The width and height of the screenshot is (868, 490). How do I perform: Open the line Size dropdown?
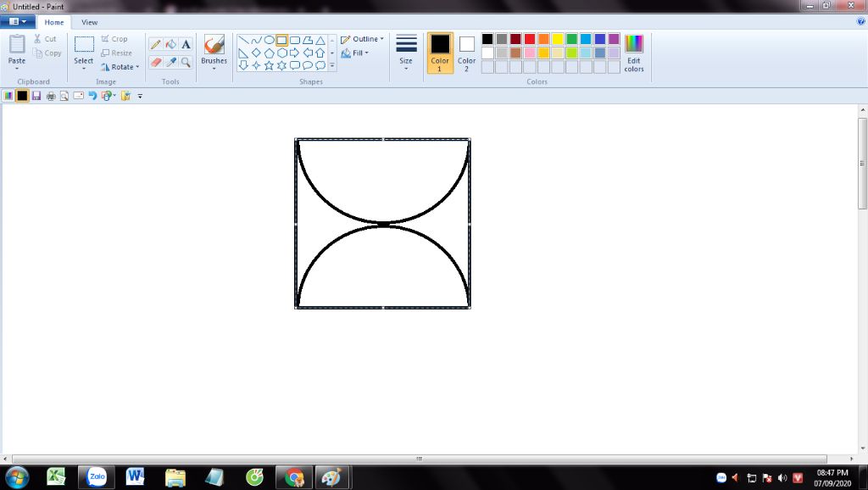[x=406, y=53]
